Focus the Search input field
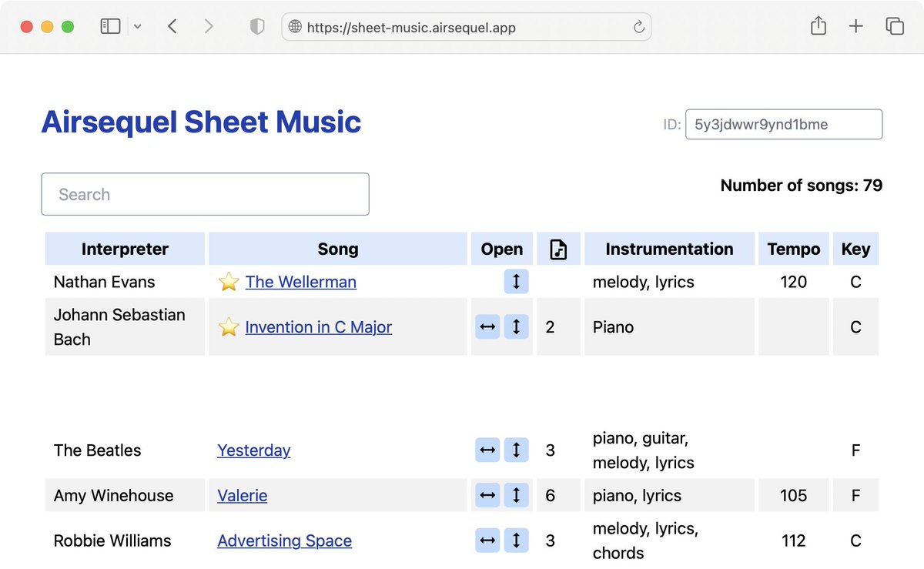Image resolution: width=924 pixels, height=569 pixels. [x=205, y=194]
